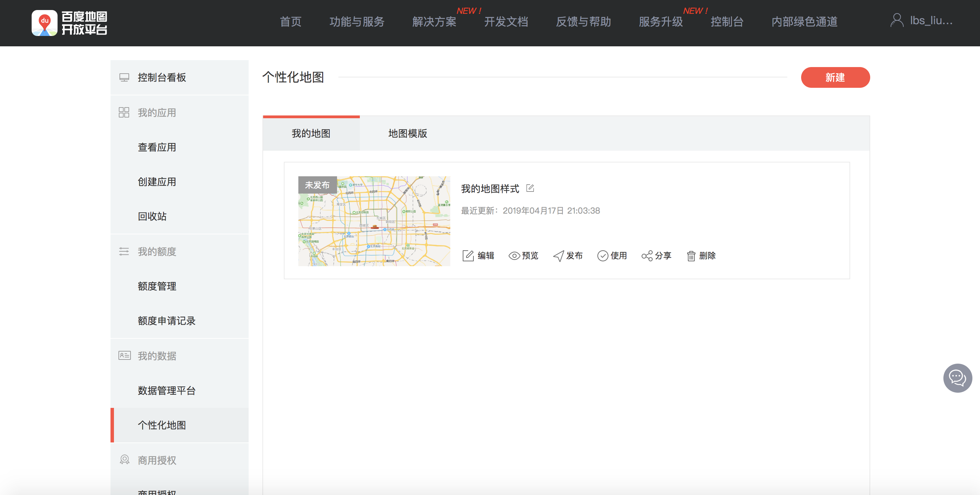Click the 控制台看板 monitor icon
Viewport: 980px width, 495px height.
coord(124,77)
